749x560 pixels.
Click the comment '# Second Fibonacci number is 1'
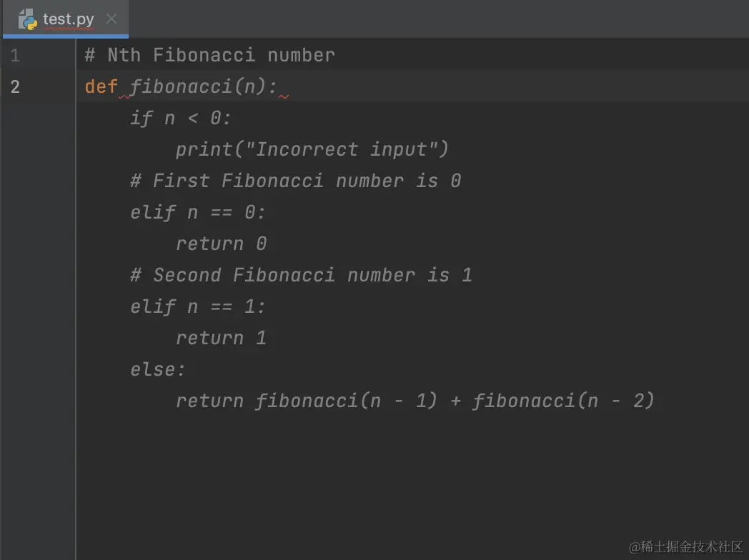pos(300,275)
